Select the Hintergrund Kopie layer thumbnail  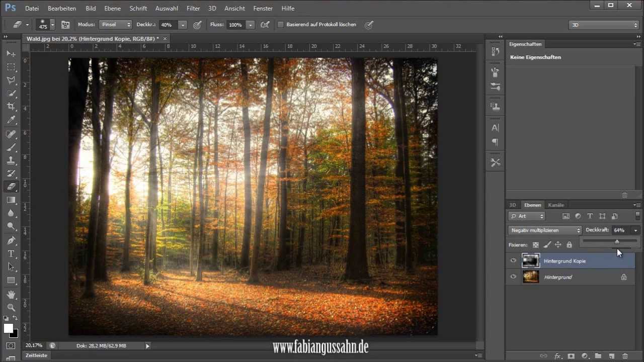coord(531,260)
